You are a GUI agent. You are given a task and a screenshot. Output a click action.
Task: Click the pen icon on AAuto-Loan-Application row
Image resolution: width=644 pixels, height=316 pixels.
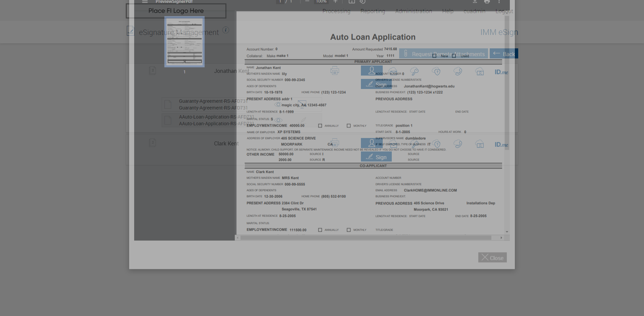[303, 120]
